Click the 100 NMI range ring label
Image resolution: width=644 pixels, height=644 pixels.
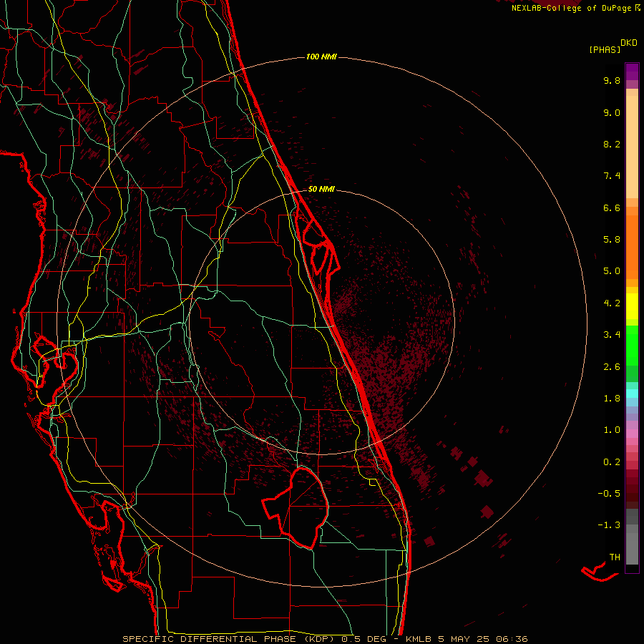tap(321, 57)
